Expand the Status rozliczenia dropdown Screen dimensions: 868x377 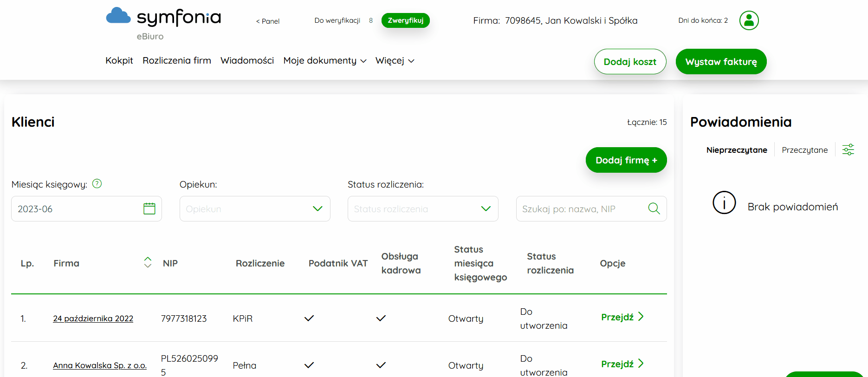click(x=423, y=208)
